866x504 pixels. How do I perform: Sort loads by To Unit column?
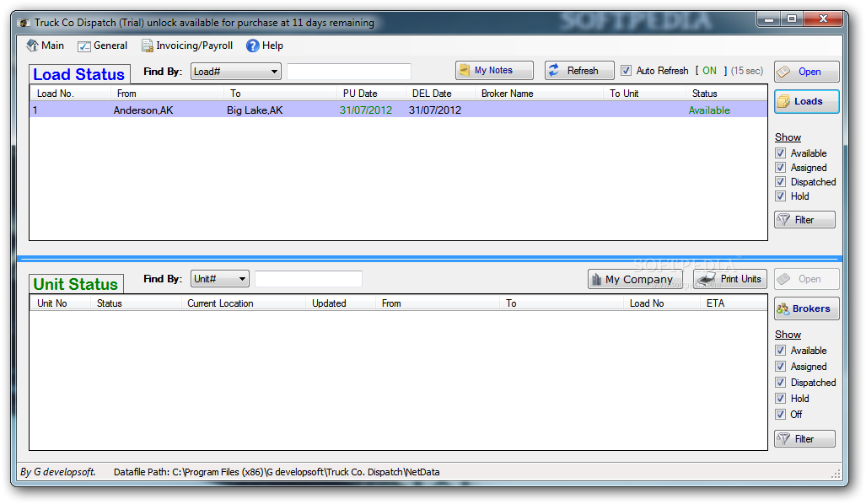pos(644,94)
